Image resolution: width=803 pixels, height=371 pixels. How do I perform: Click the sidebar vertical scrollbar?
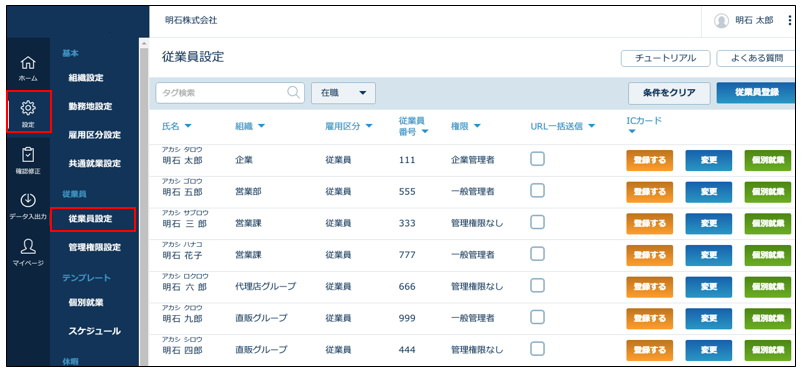(144, 203)
